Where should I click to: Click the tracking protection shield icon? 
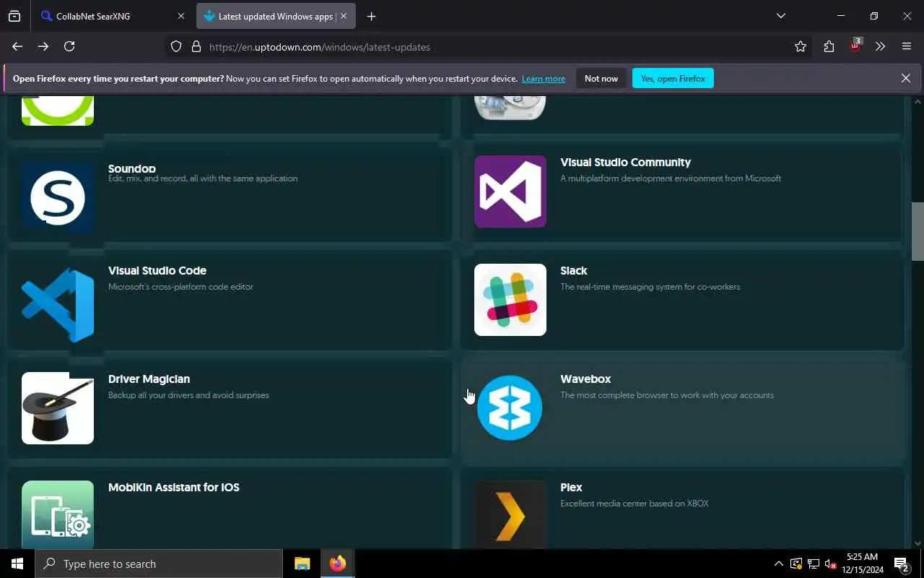point(176,46)
